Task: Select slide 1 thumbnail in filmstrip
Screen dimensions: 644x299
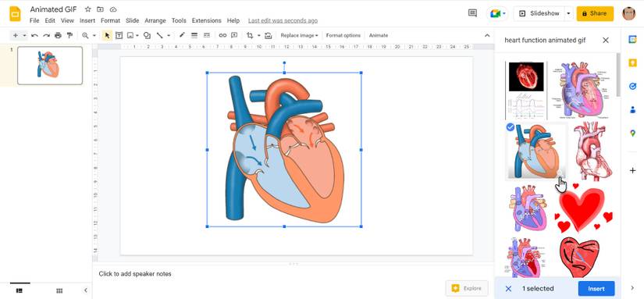Action: click(50, 66)
